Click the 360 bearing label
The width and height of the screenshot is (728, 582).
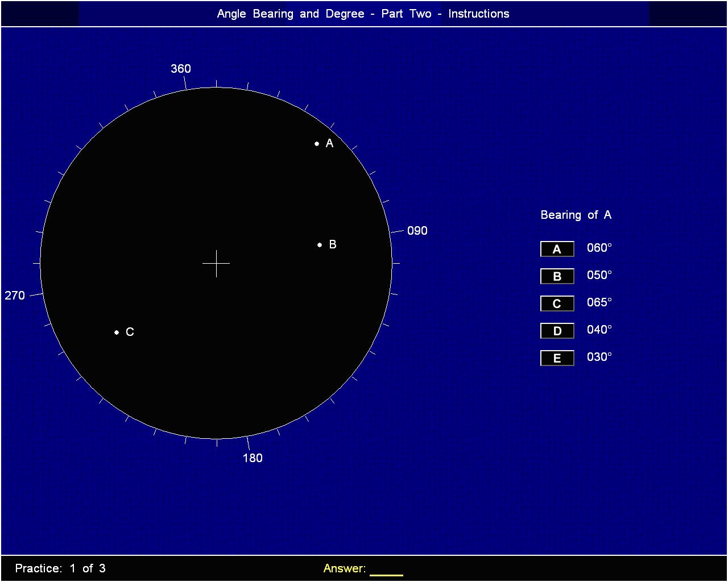pyautogui.click(x=181, y=69)
